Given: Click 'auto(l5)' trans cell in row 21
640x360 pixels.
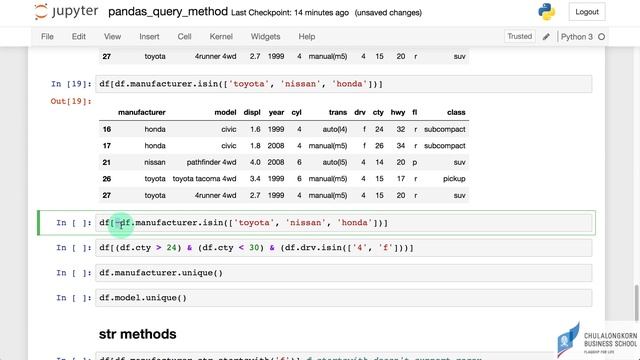Looking at the screenshot, I should (335, 162).
